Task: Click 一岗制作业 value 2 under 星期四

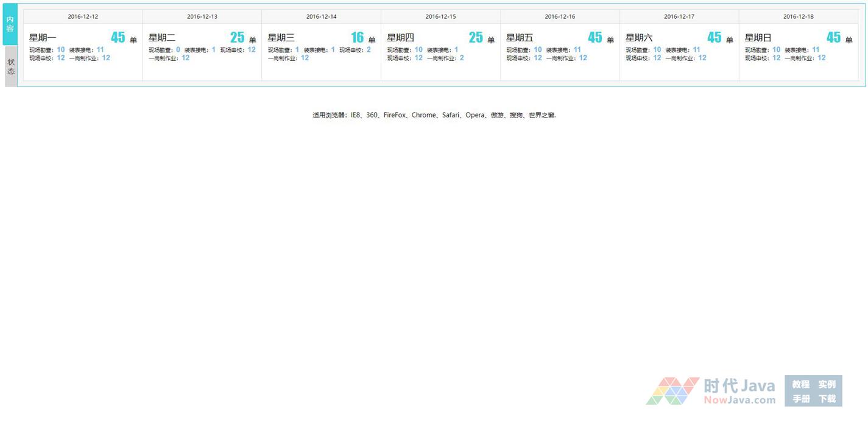Action: click(462, 58)
